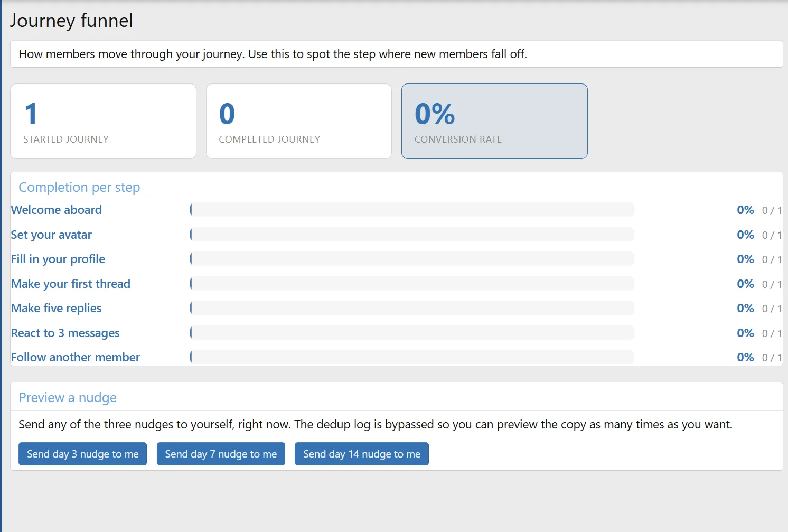Open the Welcome aboard step link
This screenshot has width=788, height=532.
pos(57,210)
